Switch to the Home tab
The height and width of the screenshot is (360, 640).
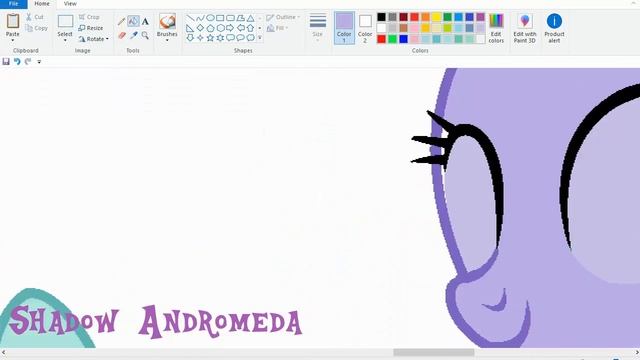pyautogui.click(x=42, y=4)
